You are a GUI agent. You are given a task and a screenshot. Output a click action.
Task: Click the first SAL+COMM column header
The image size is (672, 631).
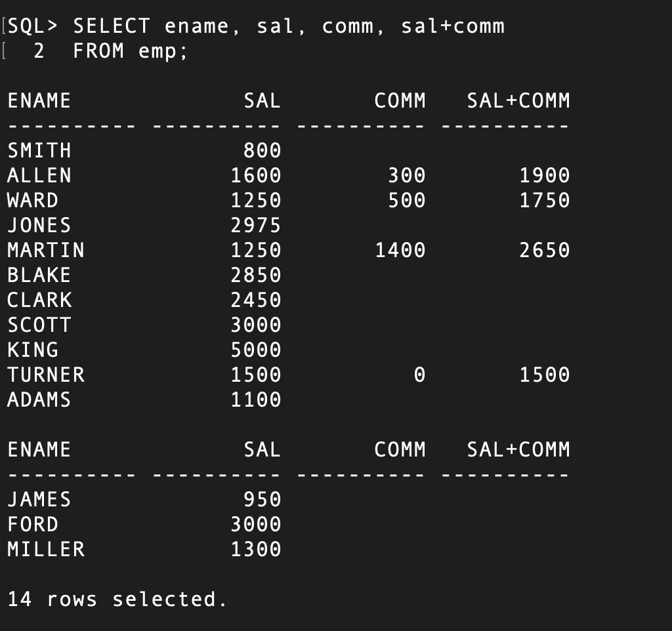point(518,100)
